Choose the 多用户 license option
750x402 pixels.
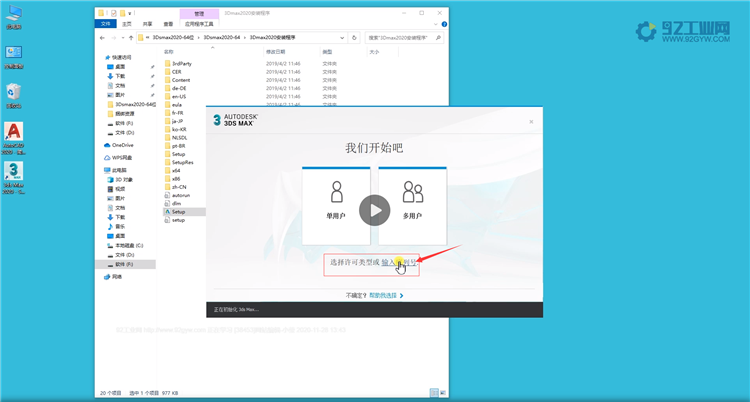(412, 206)
